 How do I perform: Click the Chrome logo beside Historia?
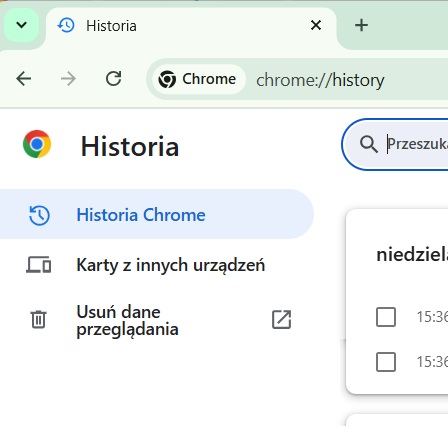pyautogui.click(x=37, y=144)
